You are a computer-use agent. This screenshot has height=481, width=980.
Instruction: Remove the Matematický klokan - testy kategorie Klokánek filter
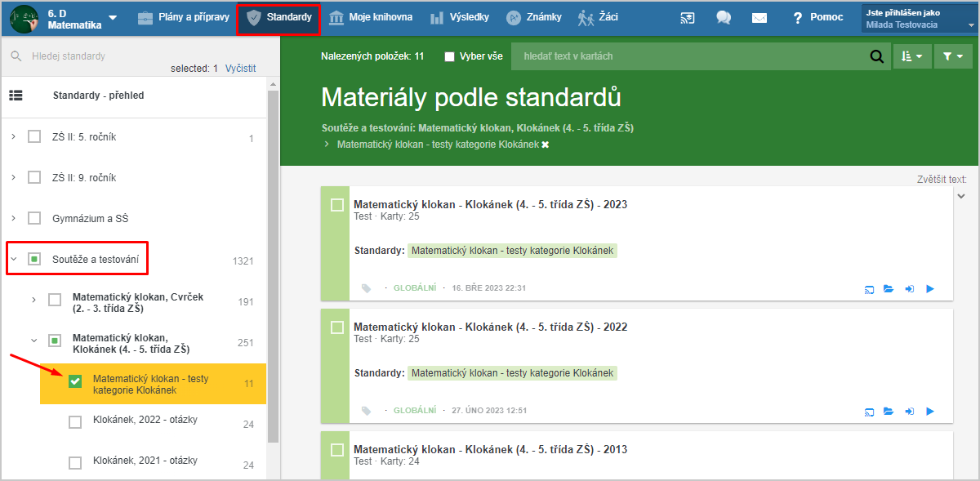pos(546,145)
